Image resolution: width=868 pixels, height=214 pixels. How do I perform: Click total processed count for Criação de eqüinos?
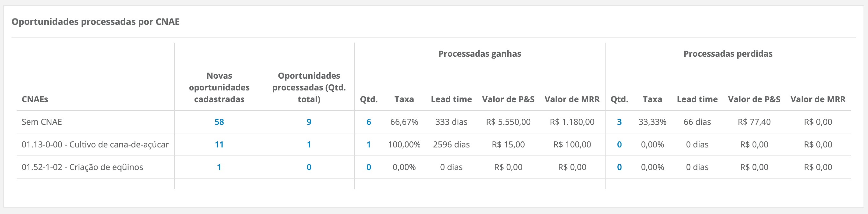click(x=309, y=167)
